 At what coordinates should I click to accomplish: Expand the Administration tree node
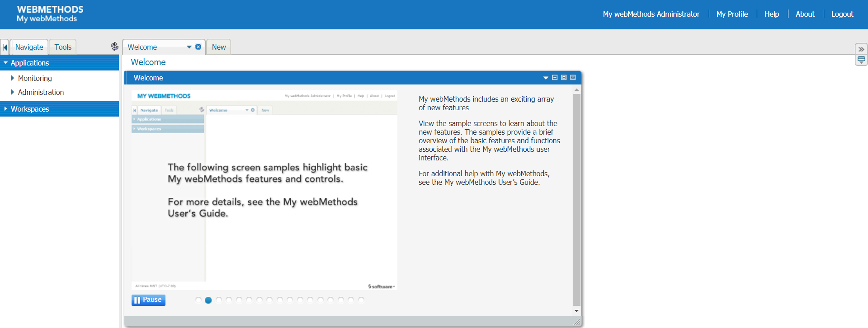point(13,92)
